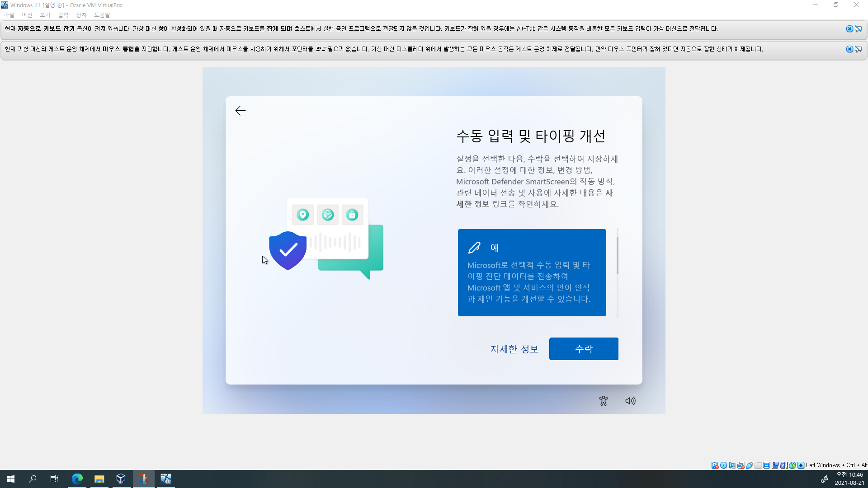Go back using the left arrow
This screenshot has height=488, width=868.
click(x=241, y=111)
